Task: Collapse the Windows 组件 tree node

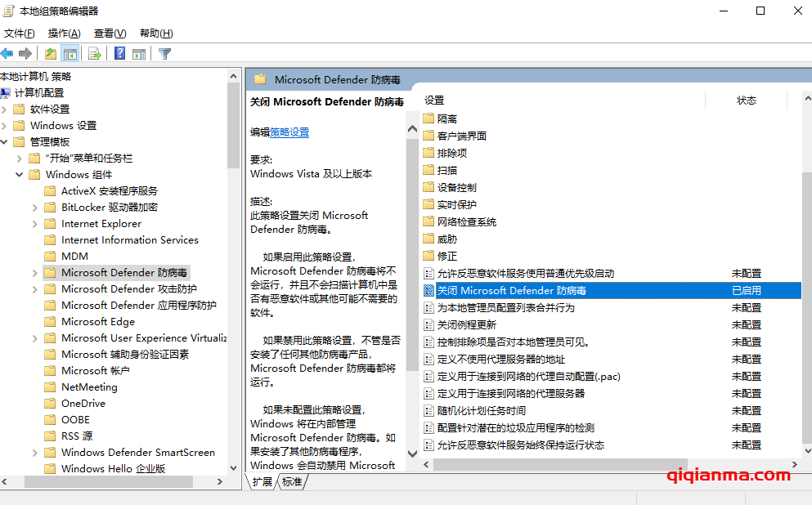Action: [x=19, y=175]
